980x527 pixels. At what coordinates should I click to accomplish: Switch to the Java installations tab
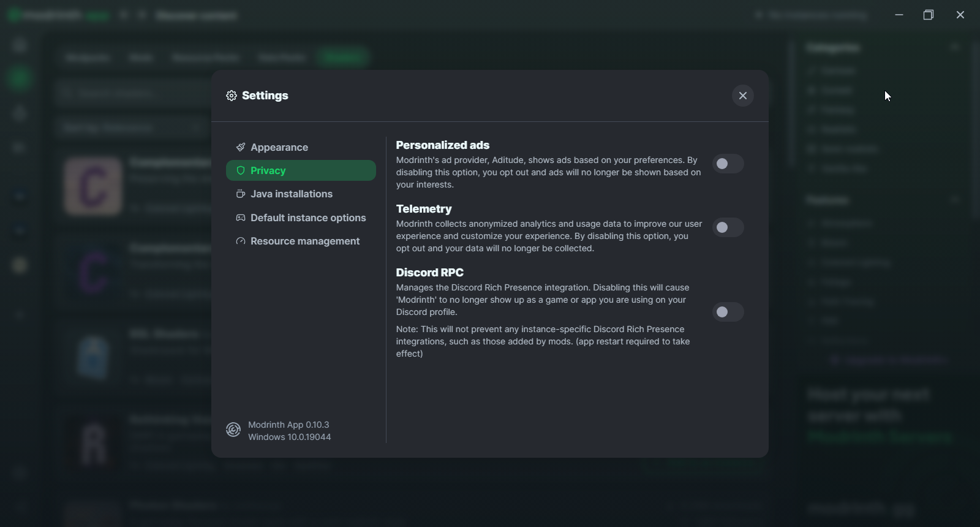pyautogui.click(x=301, y=194)
